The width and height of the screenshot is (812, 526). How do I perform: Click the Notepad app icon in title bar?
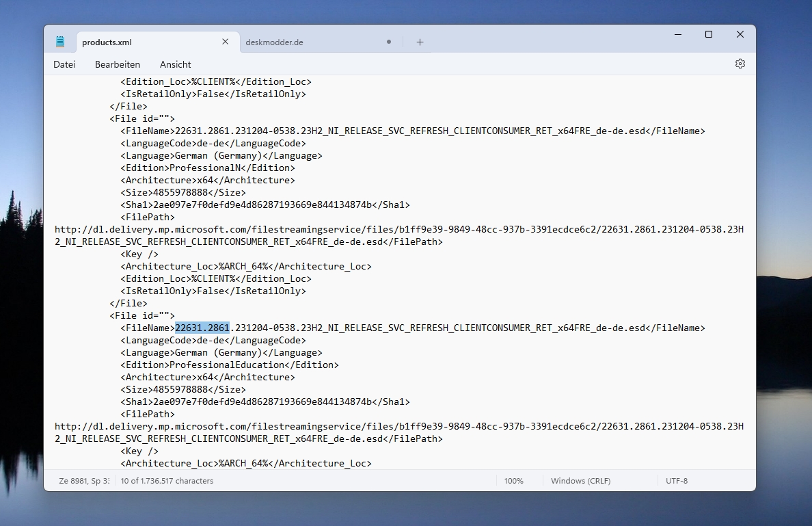60,42
